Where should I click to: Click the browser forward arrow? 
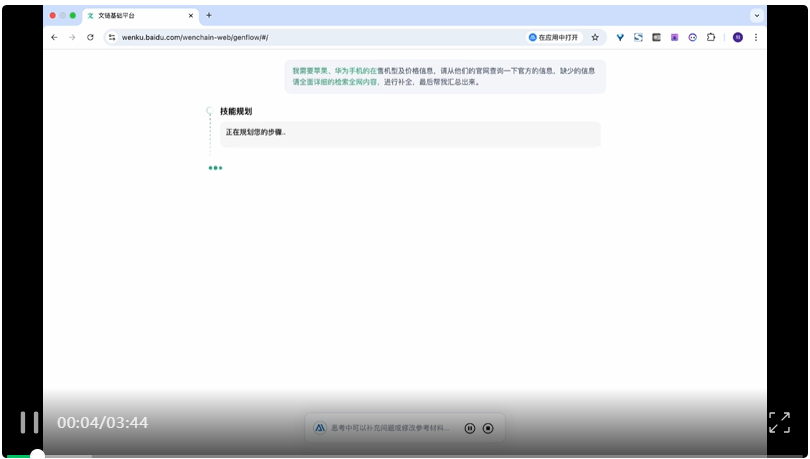click(72, 37)
